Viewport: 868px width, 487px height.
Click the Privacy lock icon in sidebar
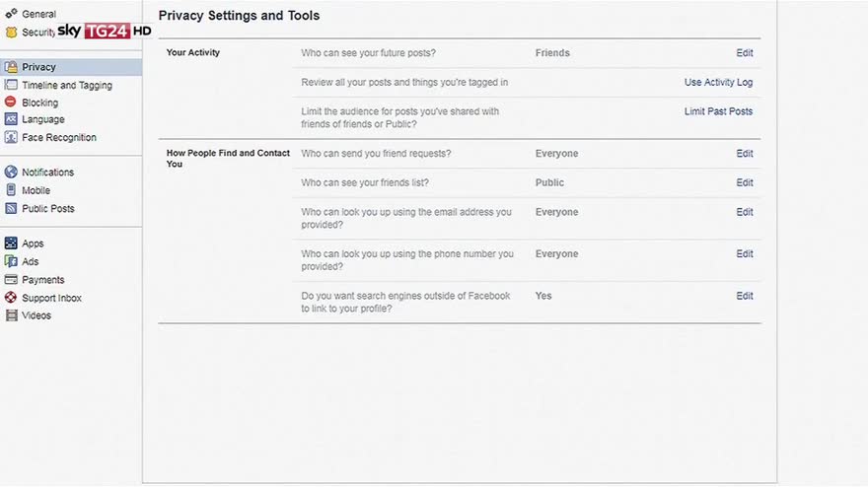click(11, 67)
